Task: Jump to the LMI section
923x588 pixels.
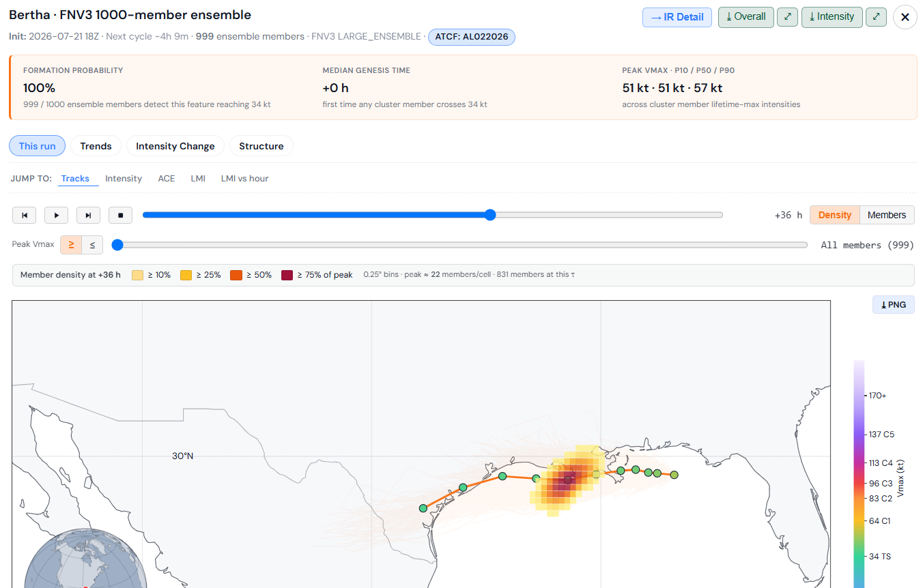Action: coord(198,179)
